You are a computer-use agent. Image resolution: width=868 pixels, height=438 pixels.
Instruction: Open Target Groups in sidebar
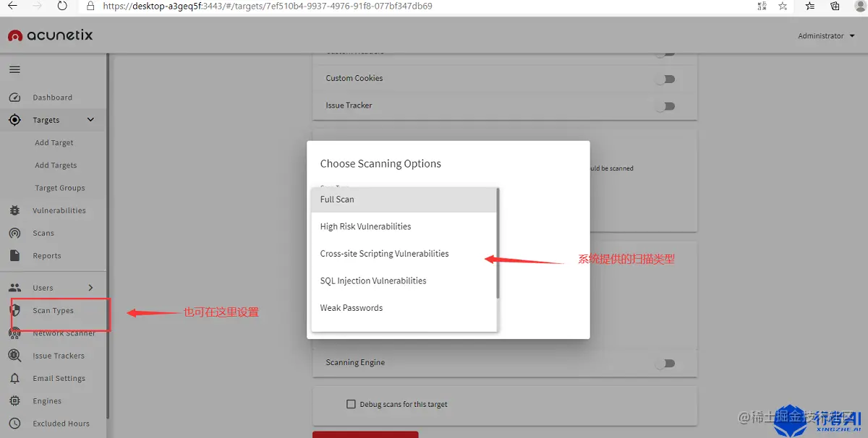coord(60,188)
